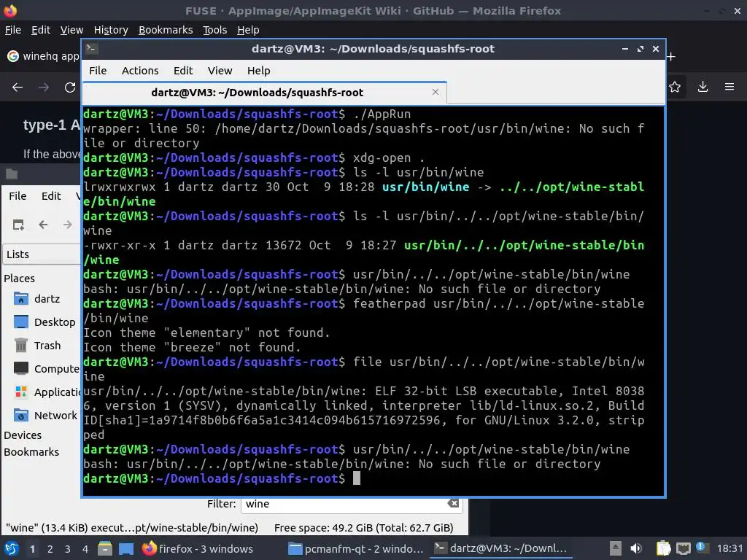Bookmark this page with star icon
Screen dimensions: 747x560
675,87
